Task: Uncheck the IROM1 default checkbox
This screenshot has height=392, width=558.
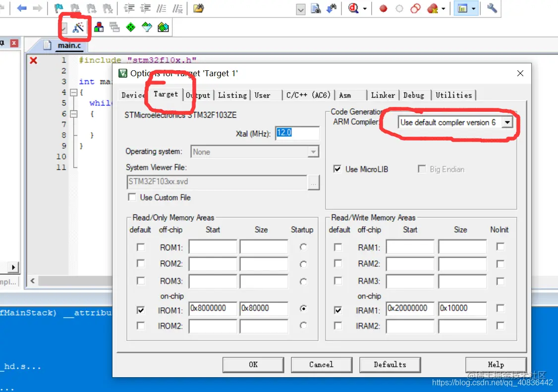Action: [x=141, y=310]
